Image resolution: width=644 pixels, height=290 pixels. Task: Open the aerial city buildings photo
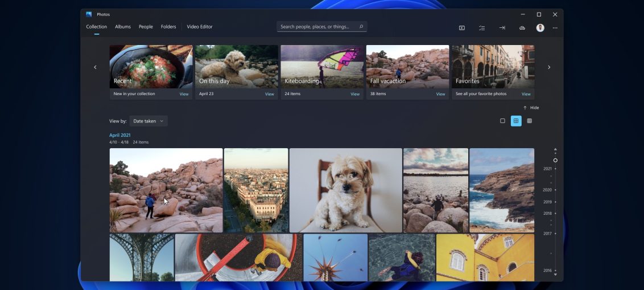[256, 190]
